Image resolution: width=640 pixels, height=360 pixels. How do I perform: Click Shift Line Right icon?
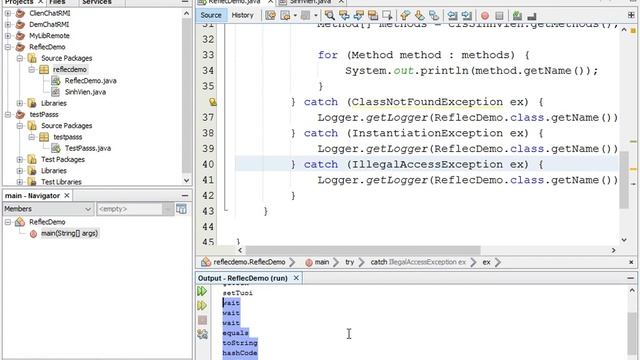(x=467, y=16)
